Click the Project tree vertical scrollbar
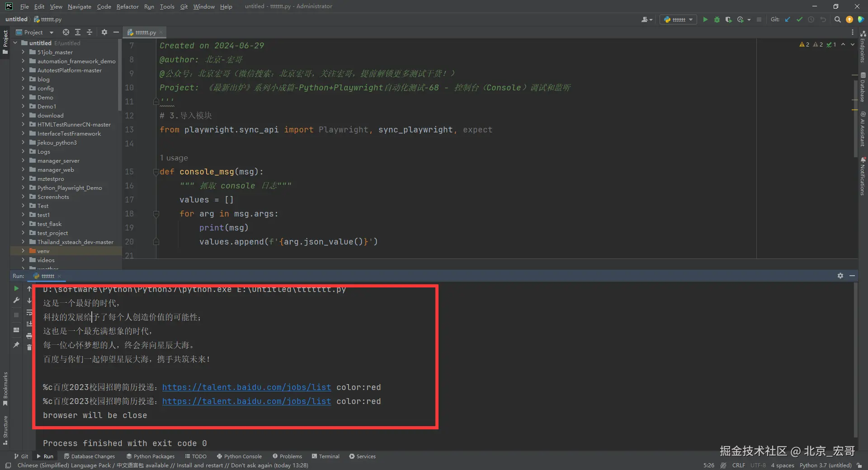868x470 pixels. click(119, 75)
